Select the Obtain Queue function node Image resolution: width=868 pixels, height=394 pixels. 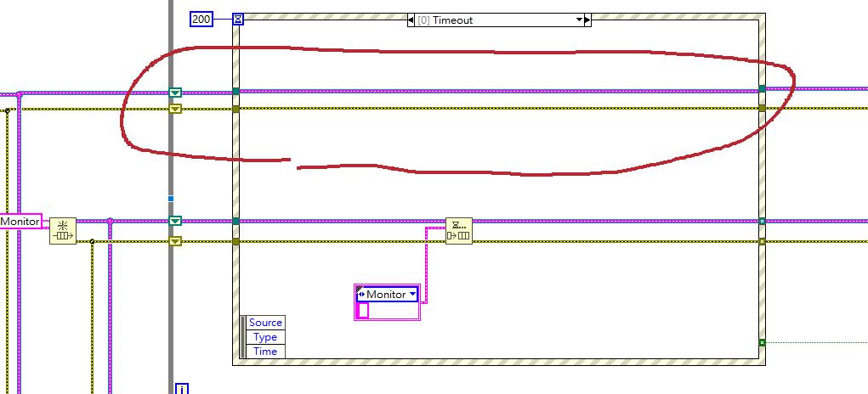tap(63, 231)
